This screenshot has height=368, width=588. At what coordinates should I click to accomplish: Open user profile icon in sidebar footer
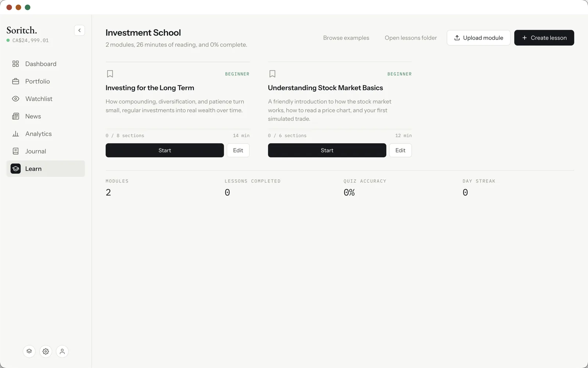pos(62,351)
